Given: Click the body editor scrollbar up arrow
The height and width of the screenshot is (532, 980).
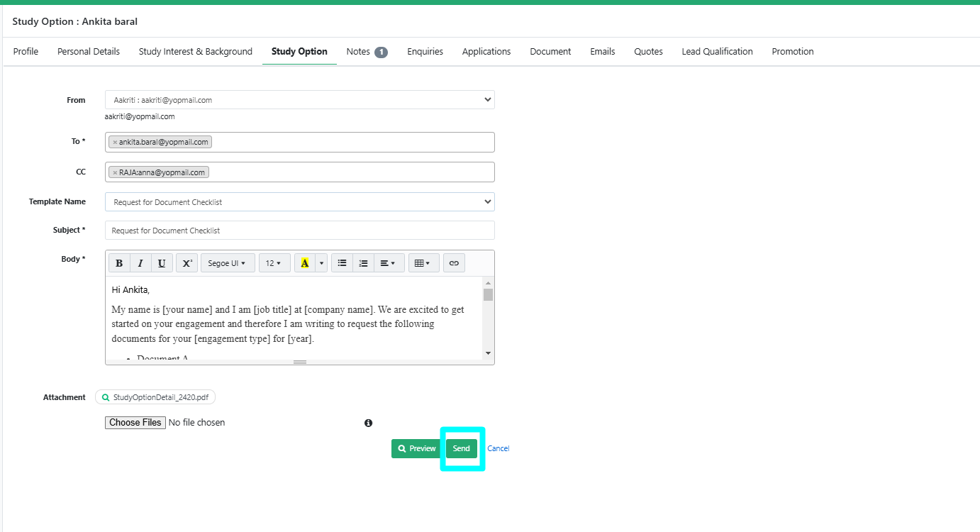Looking at the screenshot, I should click(488, 283).
